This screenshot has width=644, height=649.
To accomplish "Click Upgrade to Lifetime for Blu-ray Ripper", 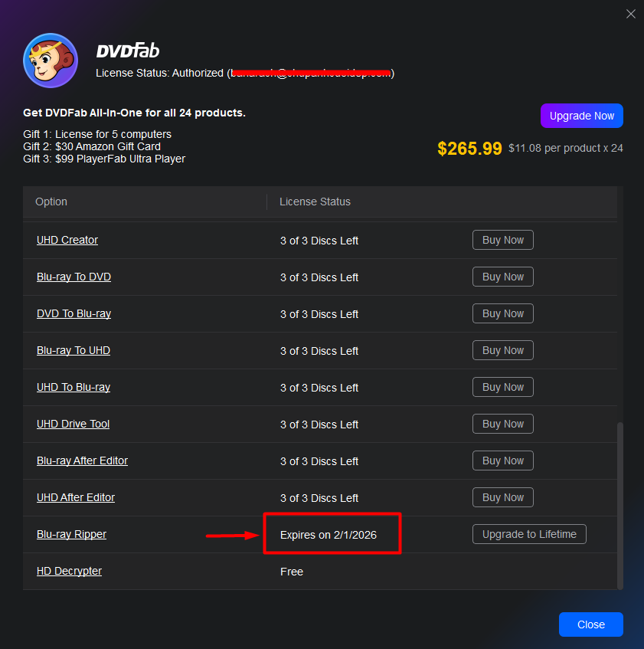I will coord(529,534).
